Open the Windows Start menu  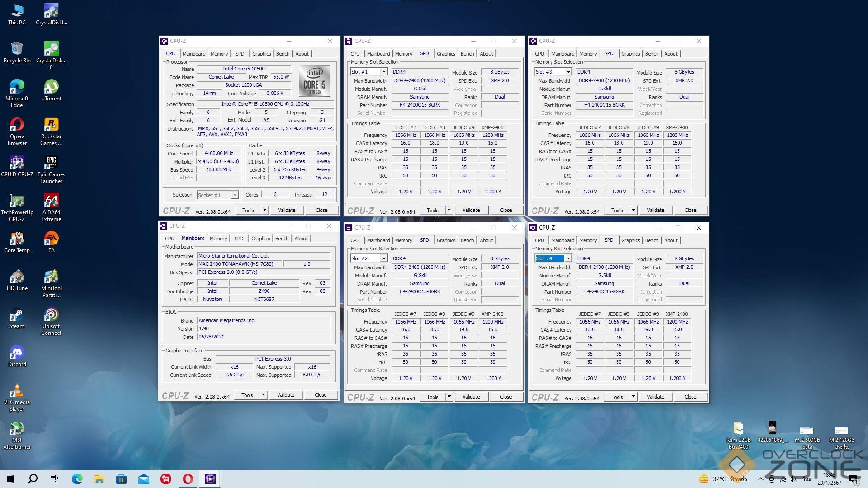[11, 479]
